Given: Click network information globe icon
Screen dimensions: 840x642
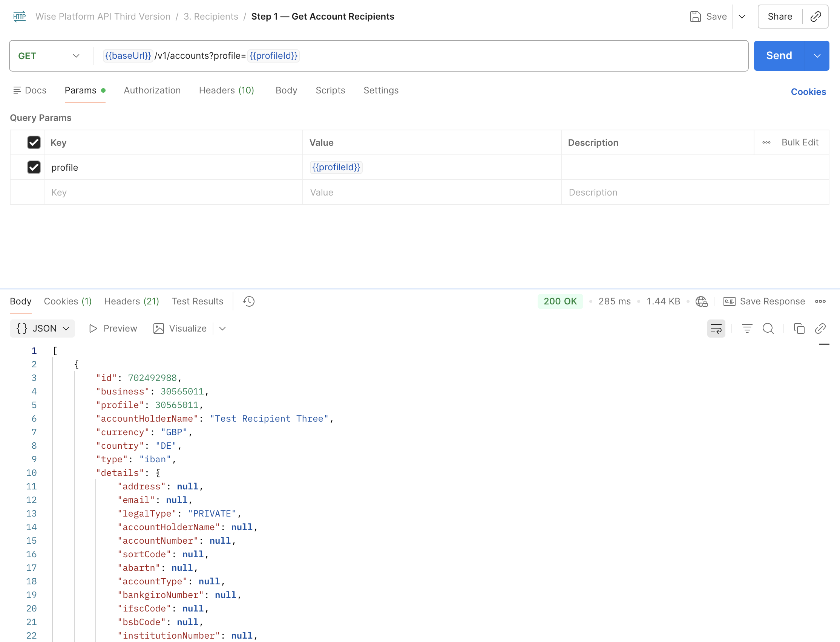Looking at the screenshot, I should 701,301.
